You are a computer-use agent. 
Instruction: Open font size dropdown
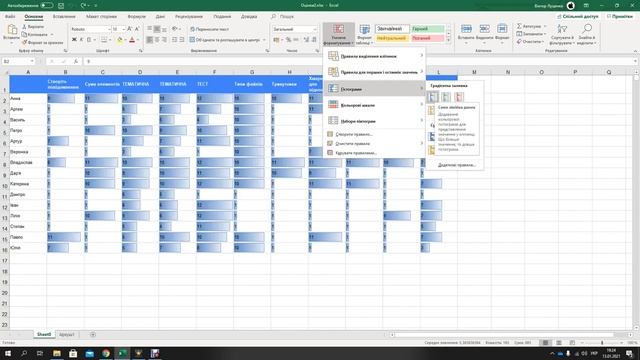click(x=123, y=29)
